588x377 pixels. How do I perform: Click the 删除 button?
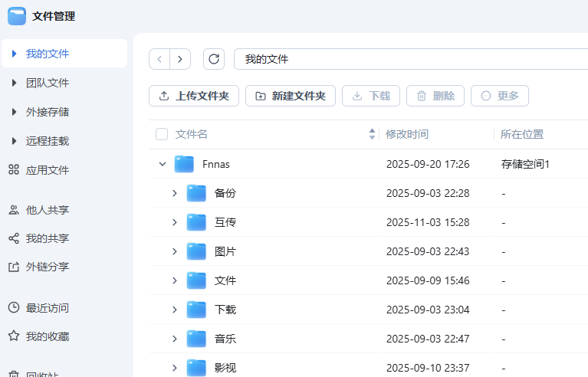[435, 96]
